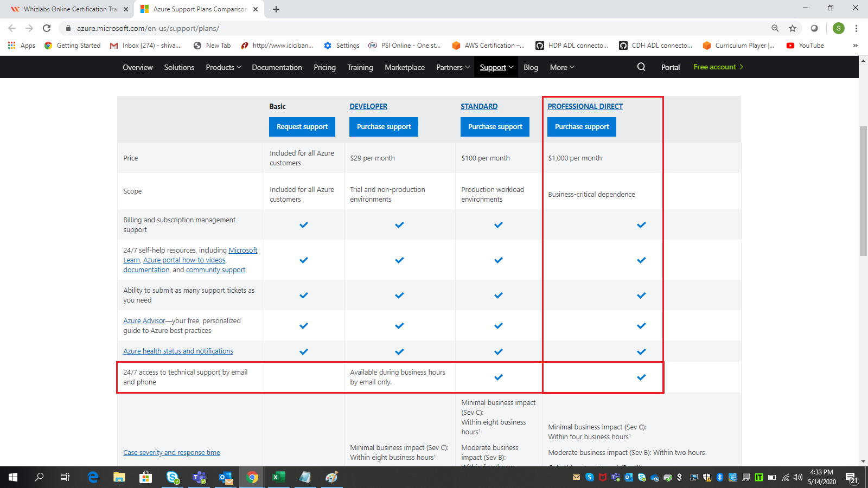Open the AWS Certification bookmark

pyautogui.click(x=488, y=46)
